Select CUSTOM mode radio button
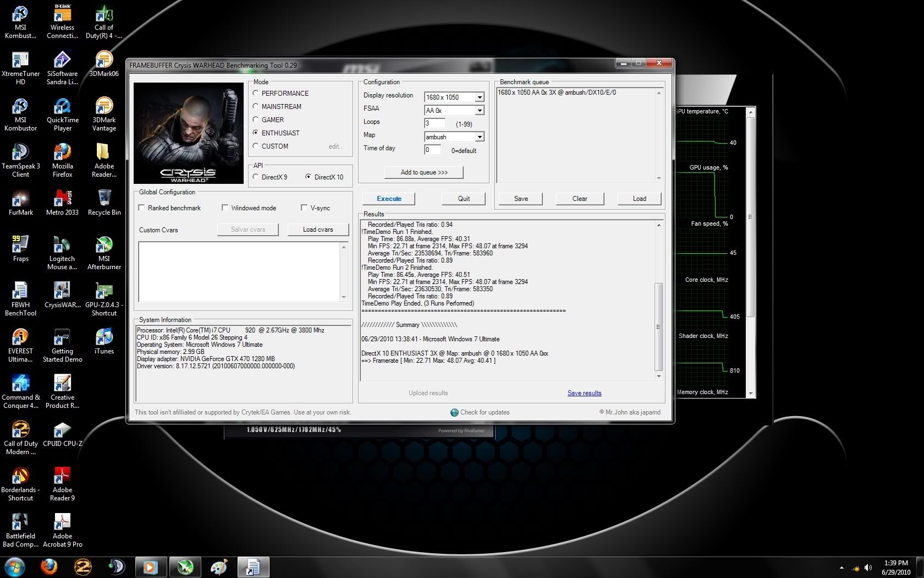 (255, 146)
